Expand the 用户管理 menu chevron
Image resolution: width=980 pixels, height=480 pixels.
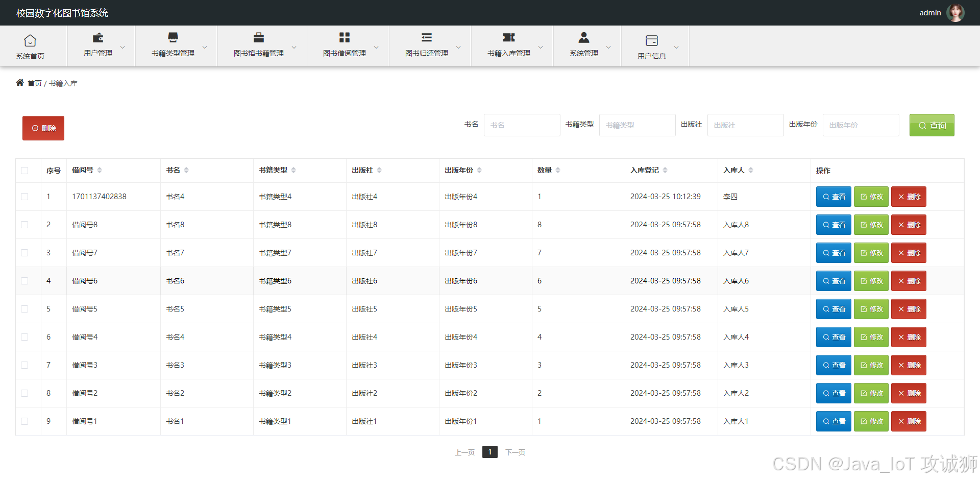pos(122,47)
